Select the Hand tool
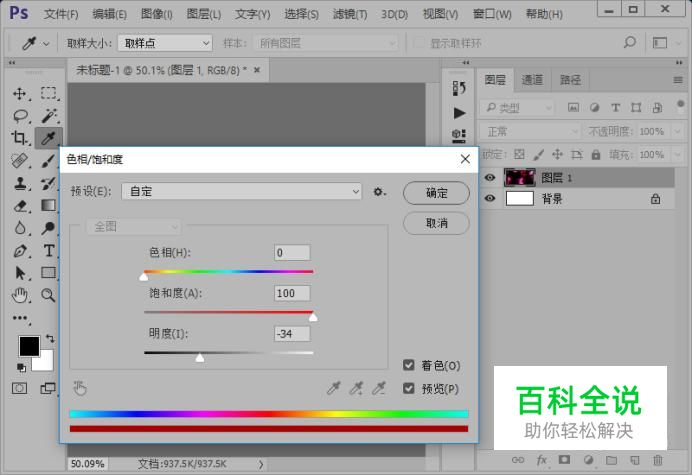 pos(19,295)
